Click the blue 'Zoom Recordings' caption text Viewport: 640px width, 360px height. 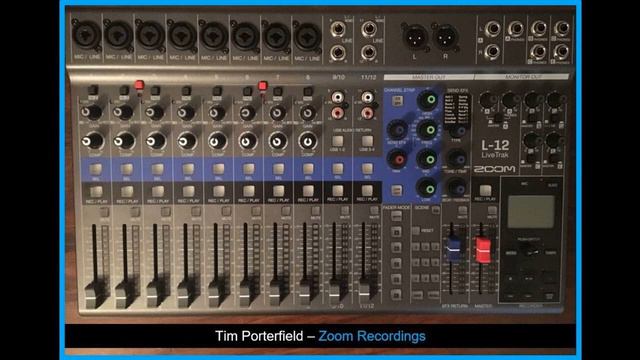(x=372, y=336)
